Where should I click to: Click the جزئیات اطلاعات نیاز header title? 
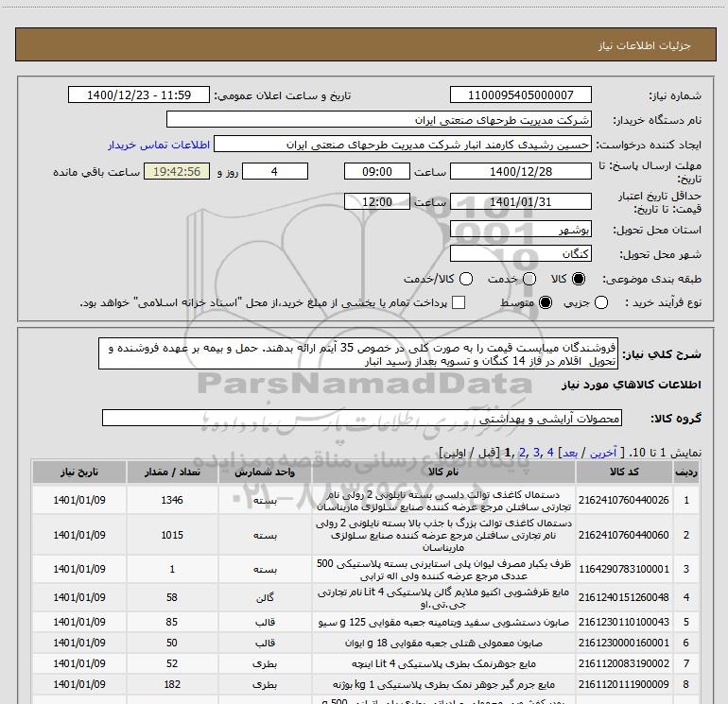[644, 45]
